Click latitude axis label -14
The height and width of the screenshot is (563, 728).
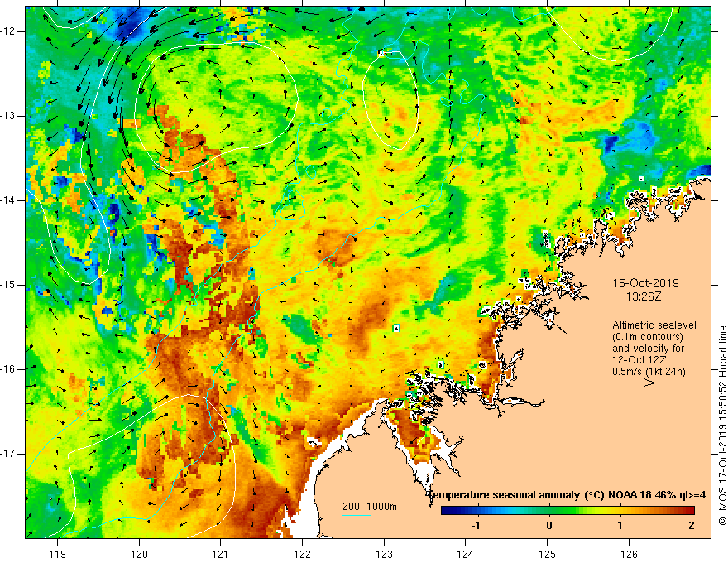(x=9, y=200)
